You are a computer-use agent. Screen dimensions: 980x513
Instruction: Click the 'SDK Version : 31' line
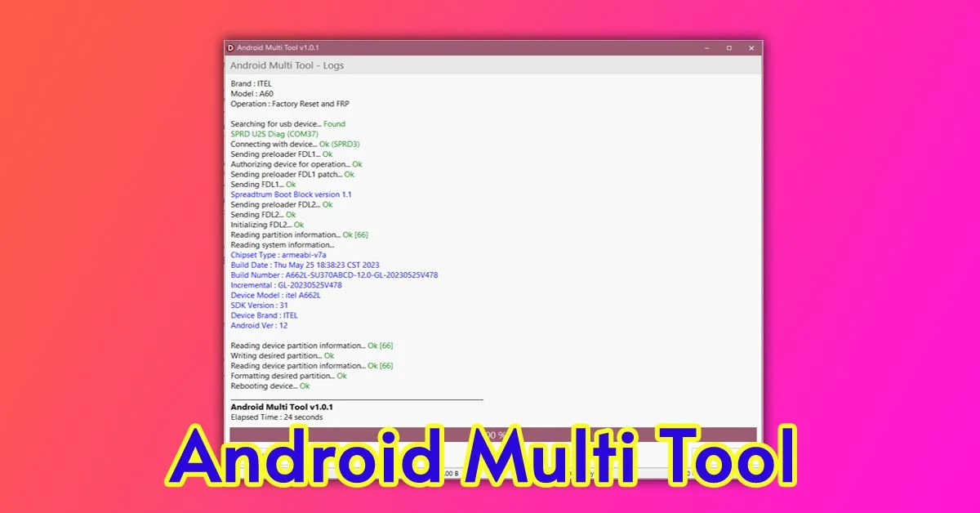(260, 306)
